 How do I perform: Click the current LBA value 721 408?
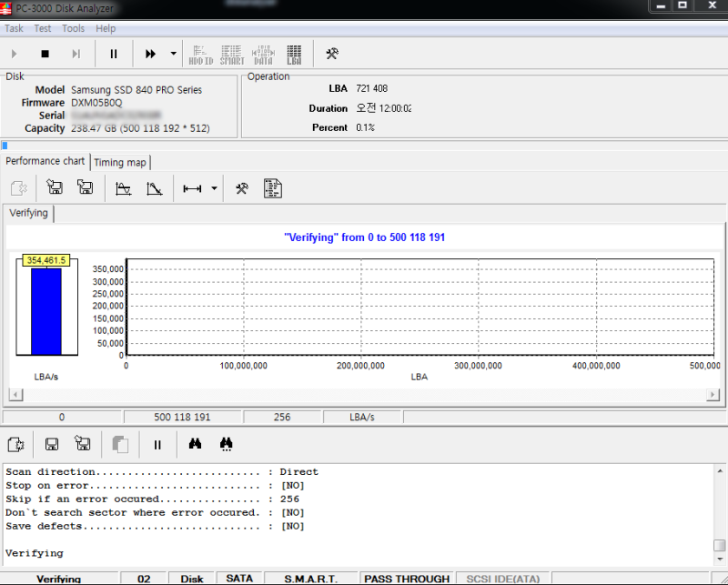pos(372,88)
